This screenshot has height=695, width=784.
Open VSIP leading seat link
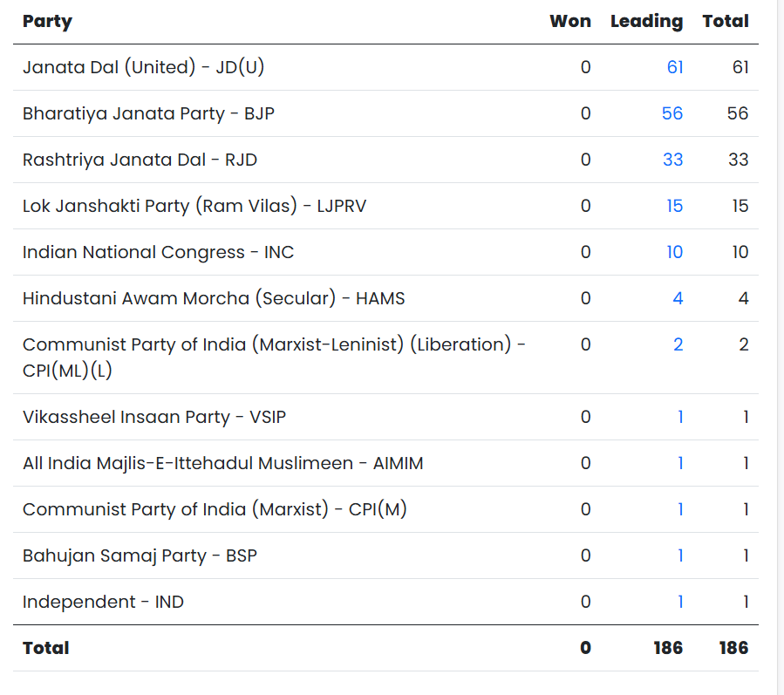pyautogui.click(x=680, y=417)
